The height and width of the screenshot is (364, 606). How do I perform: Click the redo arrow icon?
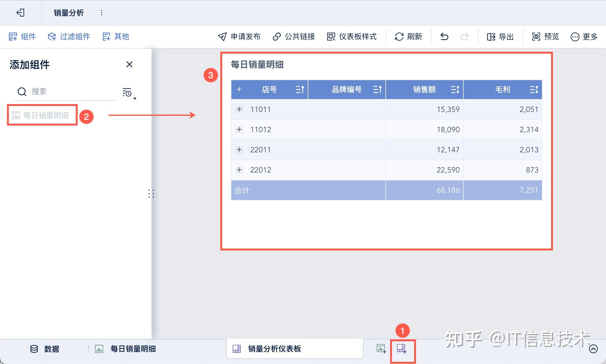[x=464, y=37]
